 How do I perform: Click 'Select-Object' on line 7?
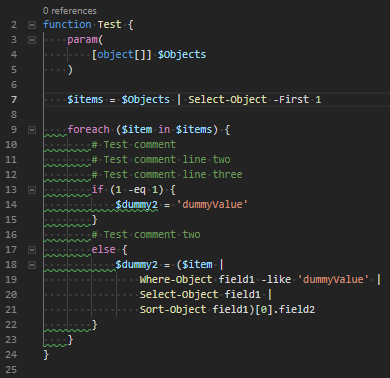227,100
